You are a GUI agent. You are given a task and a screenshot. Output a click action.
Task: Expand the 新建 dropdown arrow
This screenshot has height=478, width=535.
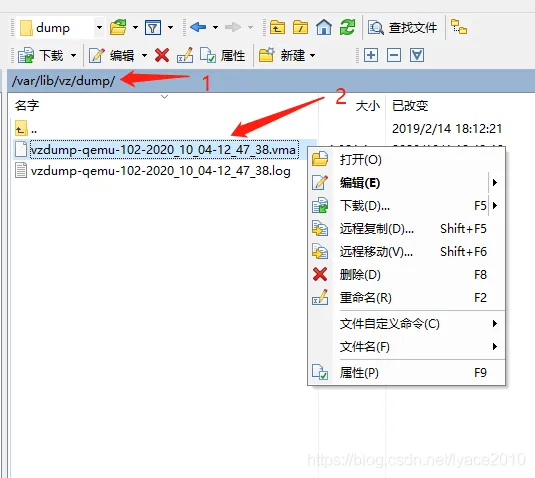(x=313, y=55)
